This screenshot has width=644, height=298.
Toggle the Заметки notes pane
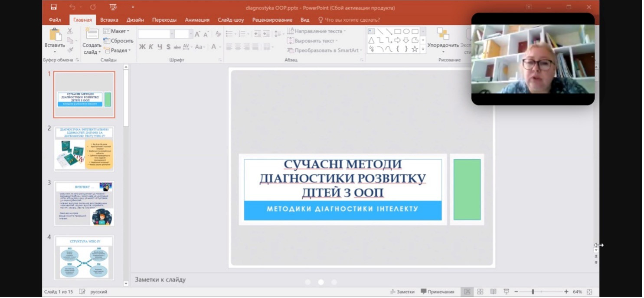(402, 292)
